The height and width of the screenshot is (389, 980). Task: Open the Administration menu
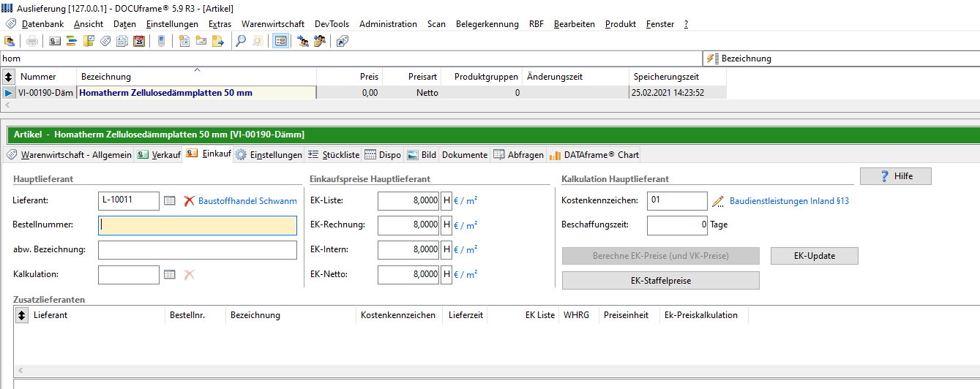tap(388, 24)
